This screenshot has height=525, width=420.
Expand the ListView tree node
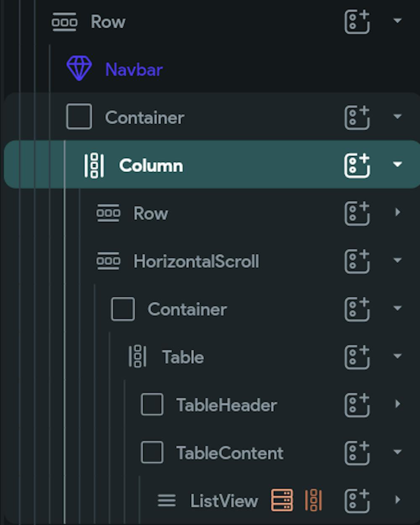(x=396, y=500)
